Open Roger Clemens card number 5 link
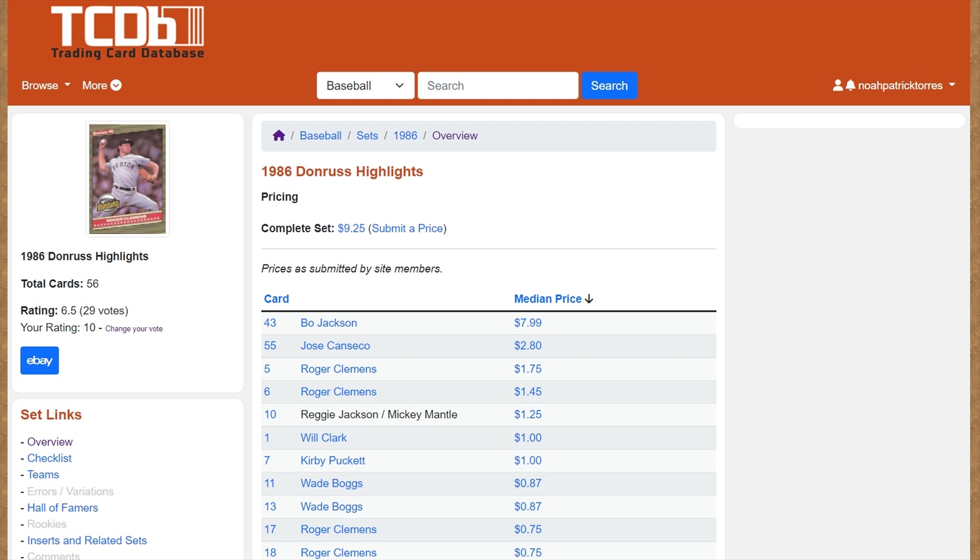The height and width of the screenshot is (560, 980). pos(339,369)
